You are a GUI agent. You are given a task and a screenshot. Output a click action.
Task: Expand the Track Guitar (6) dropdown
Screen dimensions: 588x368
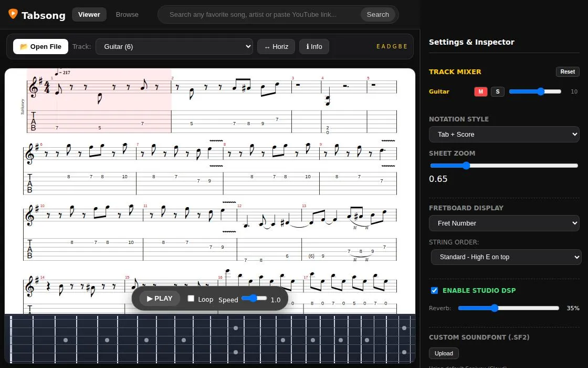[x=174, y=47]
